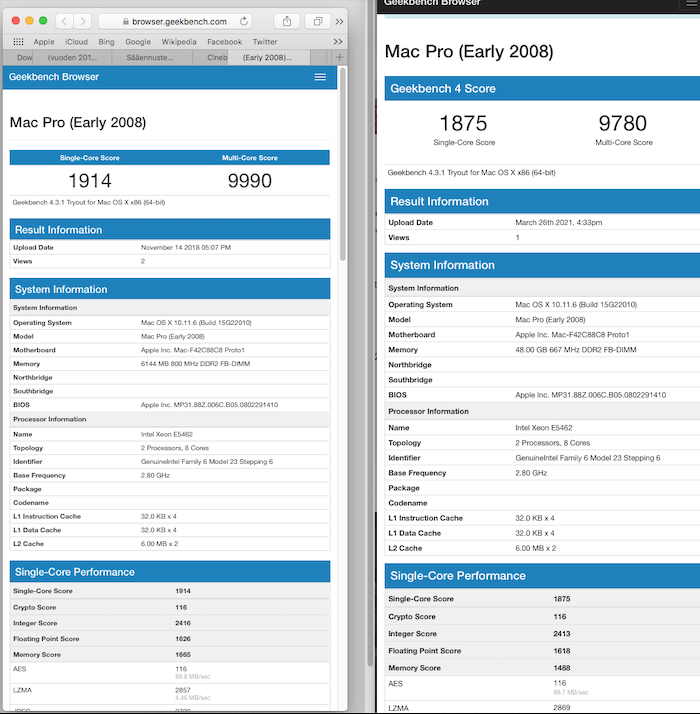The height and width of the screenshot is (714, 700).
Task: Click "Mac Pro (Early 2008)" title in right window
Action: [469, 51]
